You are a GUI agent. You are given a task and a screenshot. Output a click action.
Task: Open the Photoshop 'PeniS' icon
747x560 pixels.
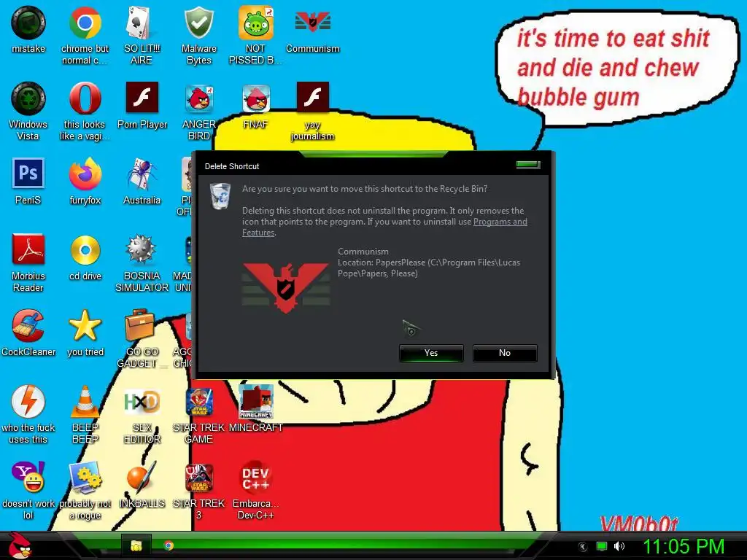tap(28, 174)
